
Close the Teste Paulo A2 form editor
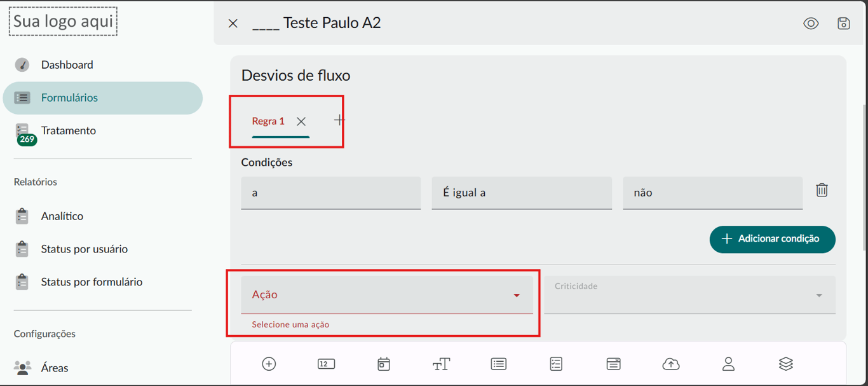point(233,24)
